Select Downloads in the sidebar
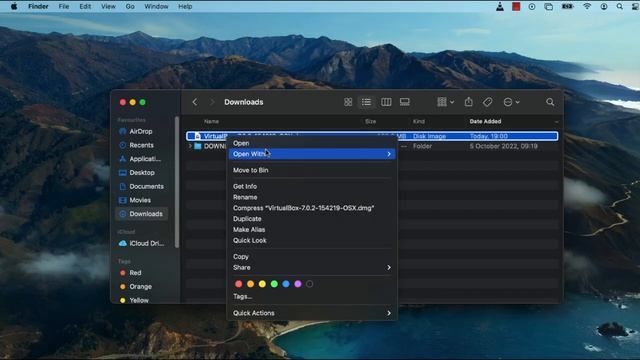This screenshot has width=640, height=360. pos(141,214)
